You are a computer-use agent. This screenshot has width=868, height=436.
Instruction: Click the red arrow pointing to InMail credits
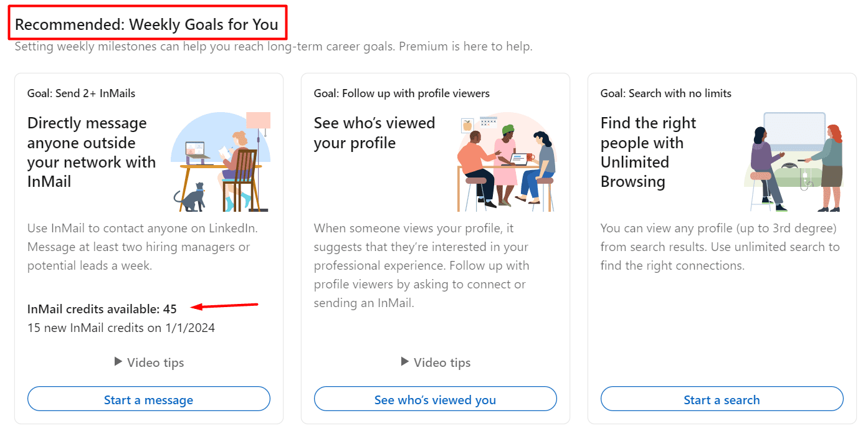[225, 306]
